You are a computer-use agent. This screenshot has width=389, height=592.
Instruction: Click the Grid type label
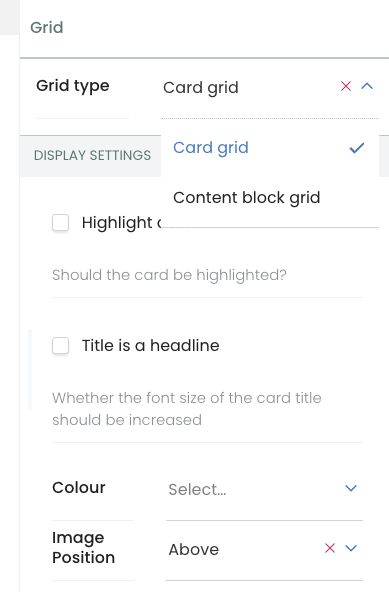pyautogui.click(x=73, y=86)
